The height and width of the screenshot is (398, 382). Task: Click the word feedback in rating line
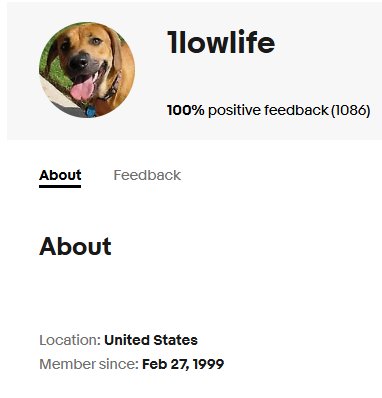pyautogui.click(x=296, y=110)
